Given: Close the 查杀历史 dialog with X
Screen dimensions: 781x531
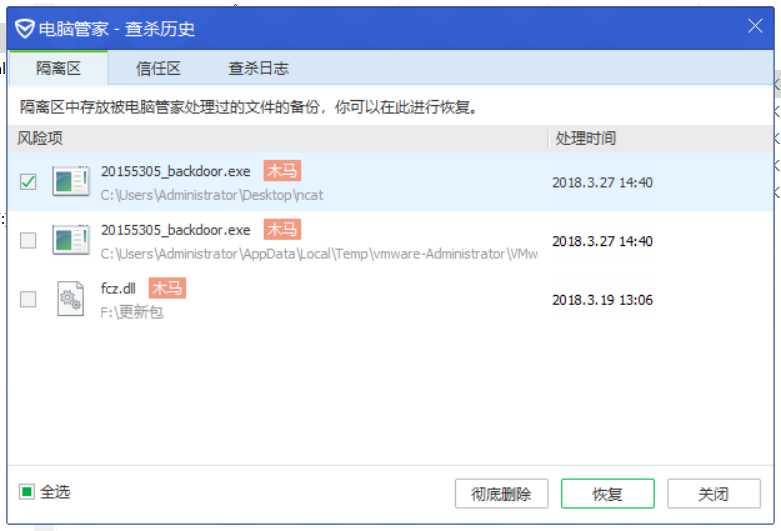Looking at the screenshot, I should (x=755, y=26).
